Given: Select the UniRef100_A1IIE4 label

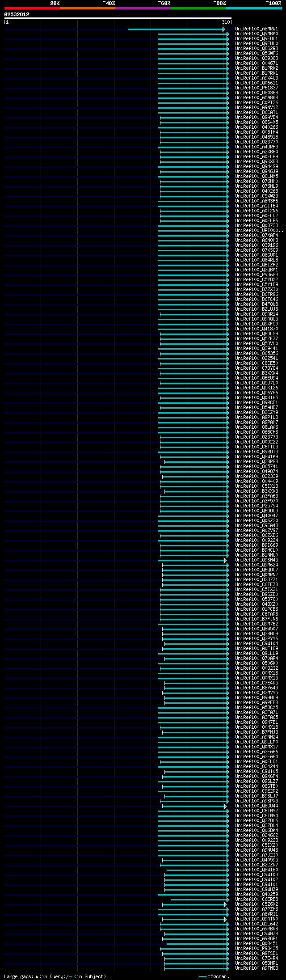Looking at the screenshot, I should pyautogui.click(x=257, y=206).
